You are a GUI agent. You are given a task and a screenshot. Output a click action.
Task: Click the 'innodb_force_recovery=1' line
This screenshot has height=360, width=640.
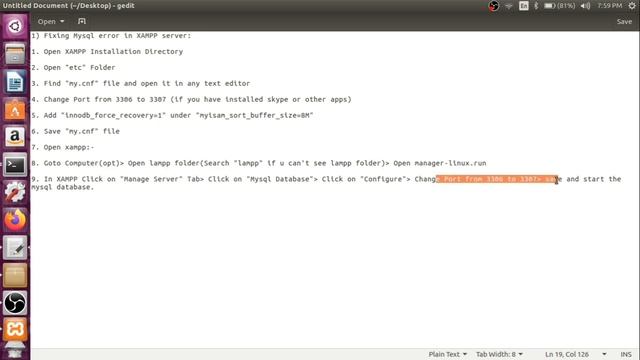coord(172,115)
